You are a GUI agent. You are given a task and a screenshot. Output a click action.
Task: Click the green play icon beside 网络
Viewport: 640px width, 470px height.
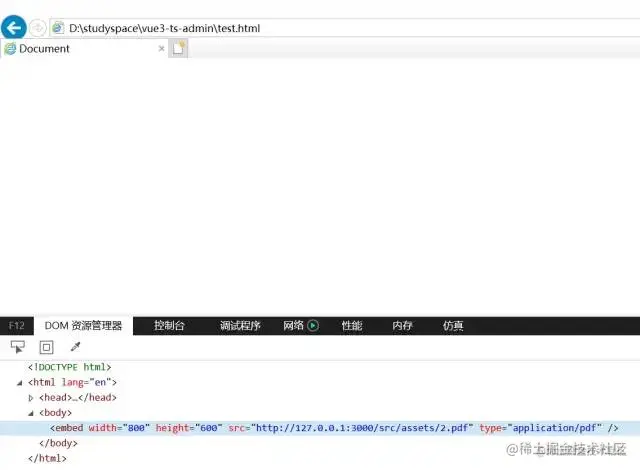point(313,326)
